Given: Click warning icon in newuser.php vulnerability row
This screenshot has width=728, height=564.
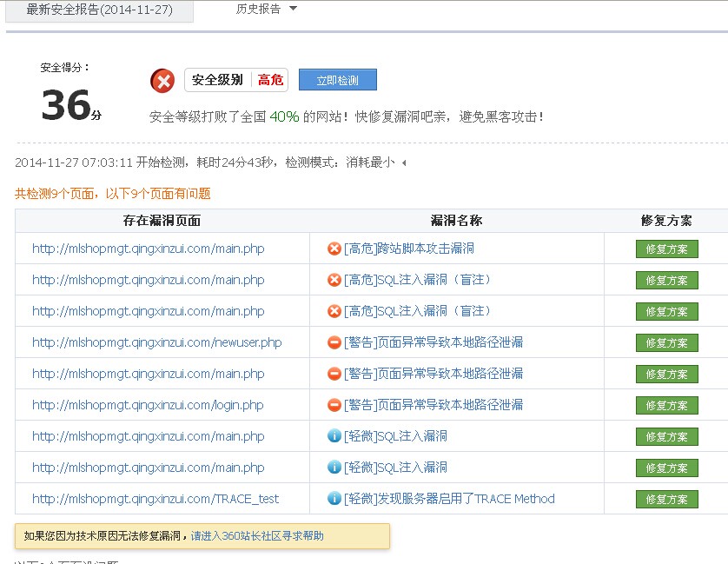Looking at the screenshot, I should tap(334, 342).
